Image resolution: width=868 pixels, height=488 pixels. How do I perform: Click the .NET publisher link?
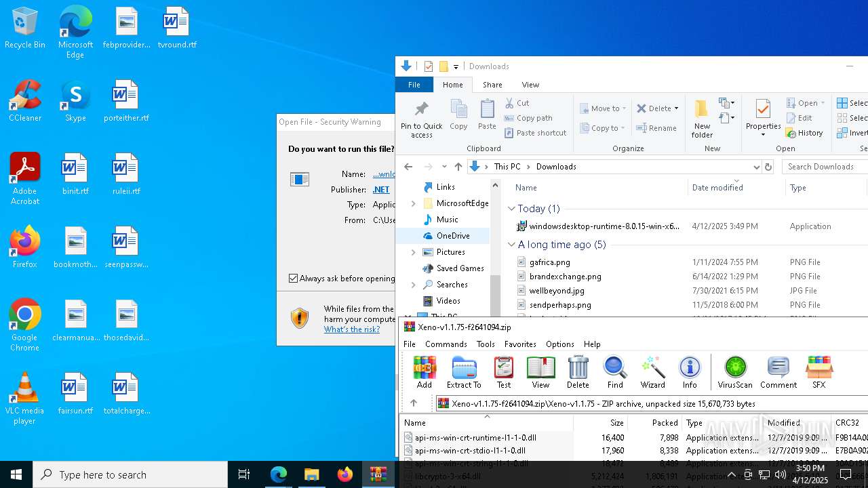[381, 190]
